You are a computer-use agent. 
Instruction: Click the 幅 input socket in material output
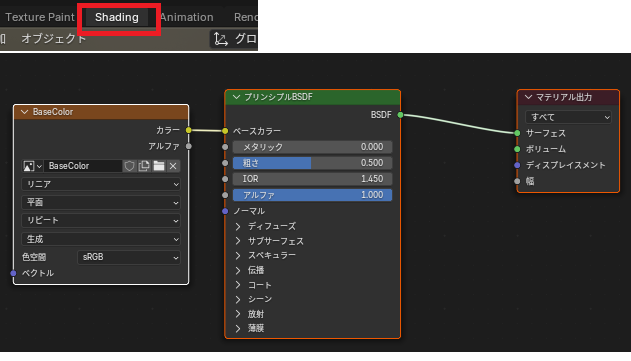518,181
